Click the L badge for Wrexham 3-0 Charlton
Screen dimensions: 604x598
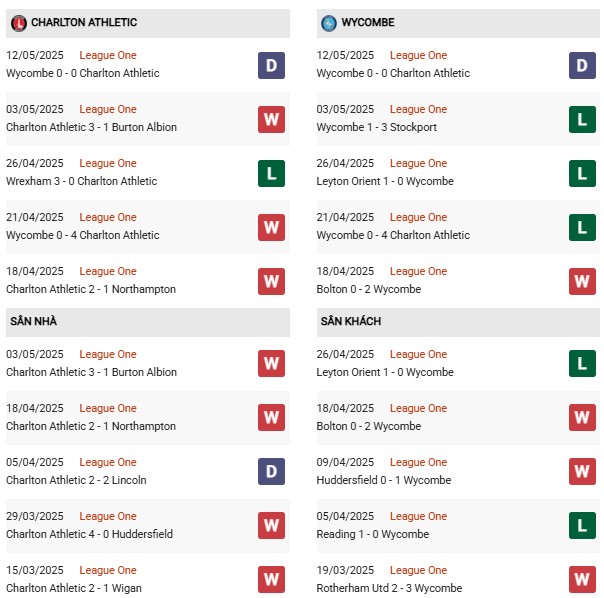click(271, 173)
